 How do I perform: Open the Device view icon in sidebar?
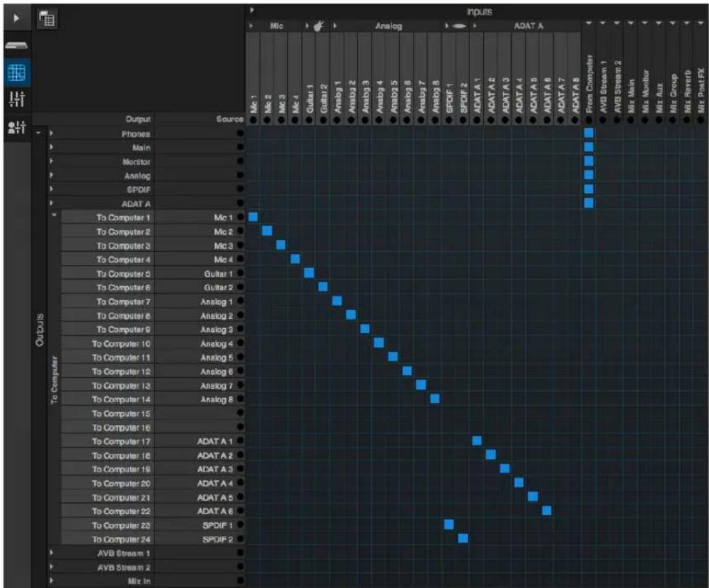[x=16, y=45]
